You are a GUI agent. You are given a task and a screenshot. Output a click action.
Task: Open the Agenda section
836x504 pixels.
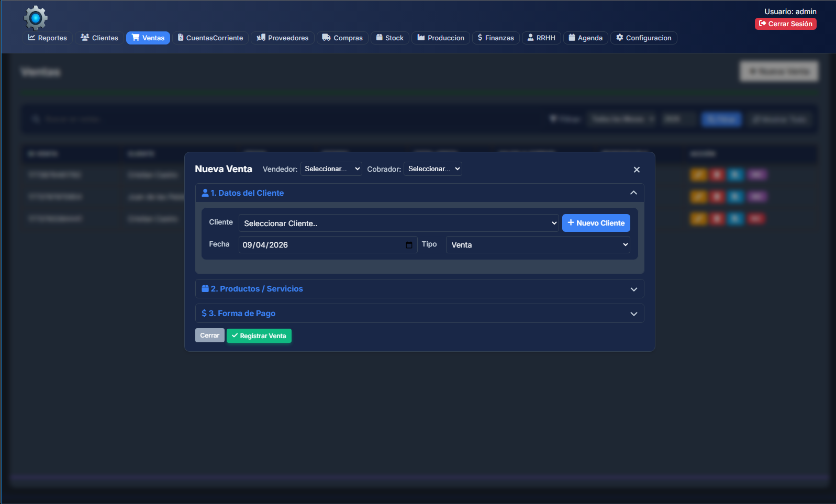pyautogui.click(x=586, y=38)
